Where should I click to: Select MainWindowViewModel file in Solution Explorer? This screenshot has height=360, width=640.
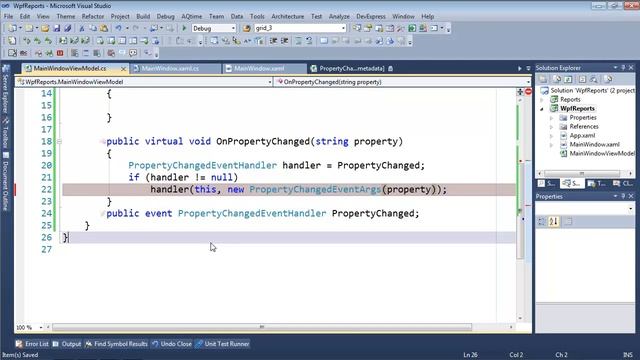click(x=597, y=153)
